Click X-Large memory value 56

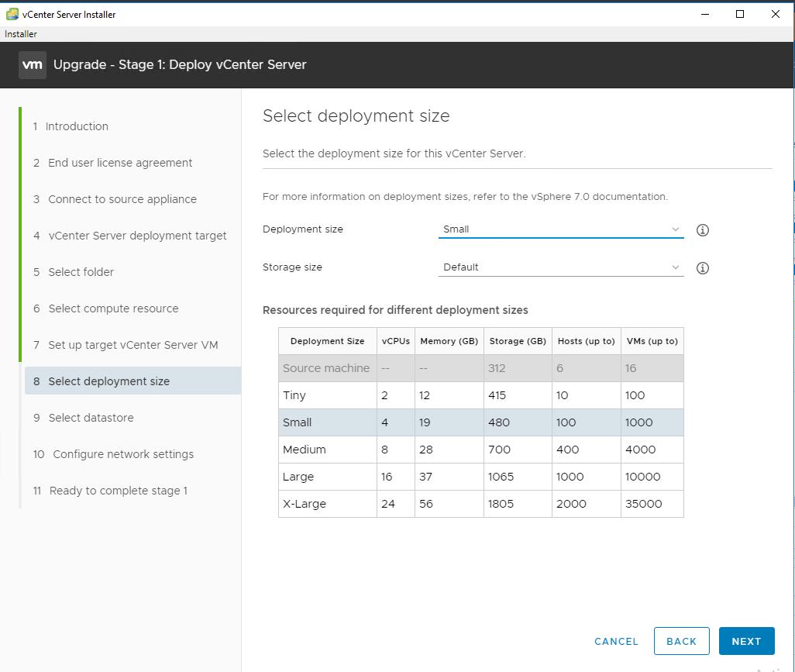(x=426, y=504)
